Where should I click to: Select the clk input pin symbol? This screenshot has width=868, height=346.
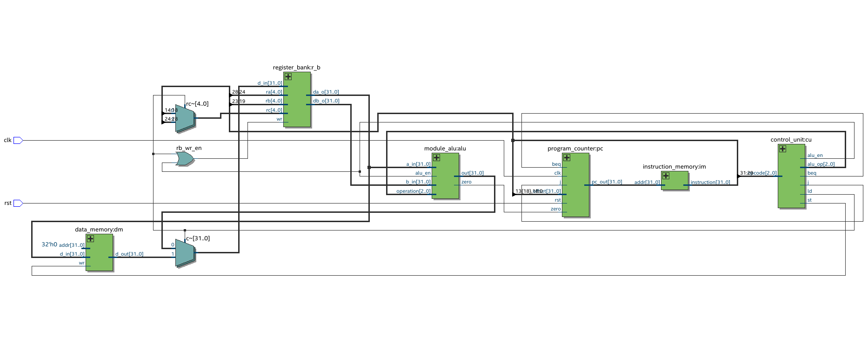tap(18, 140)
